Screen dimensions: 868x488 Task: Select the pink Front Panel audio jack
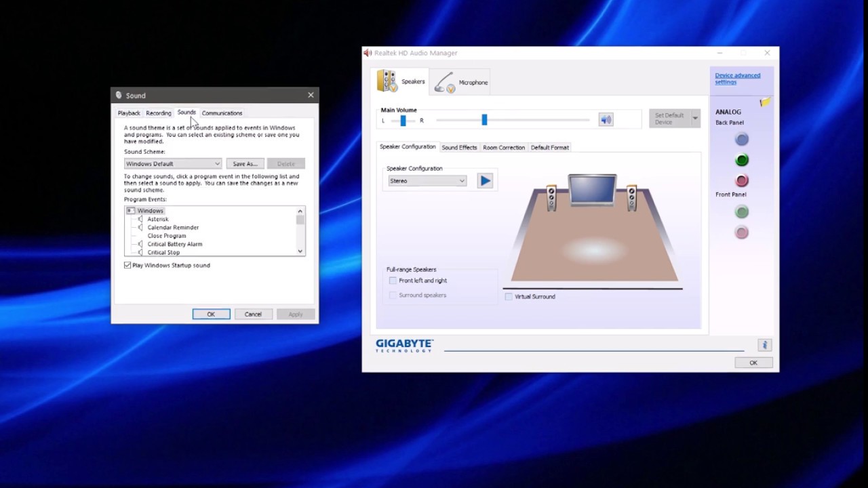tap(742, 232)
